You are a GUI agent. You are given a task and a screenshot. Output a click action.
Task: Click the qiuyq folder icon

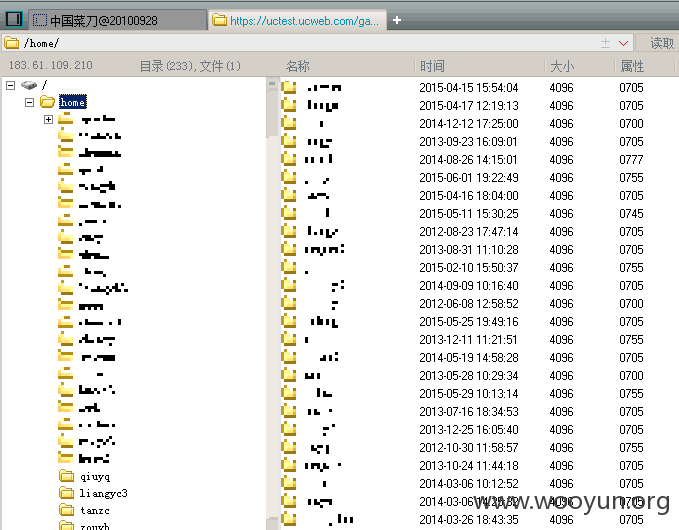66,476
